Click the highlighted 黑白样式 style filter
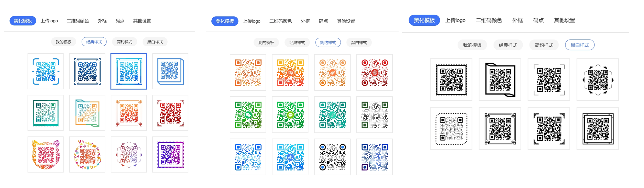The image size is (644, 188). click(x=580, y=45)
